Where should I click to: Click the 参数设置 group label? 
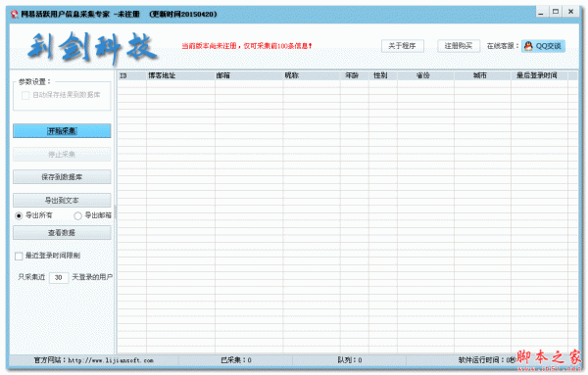coord(34,81)
